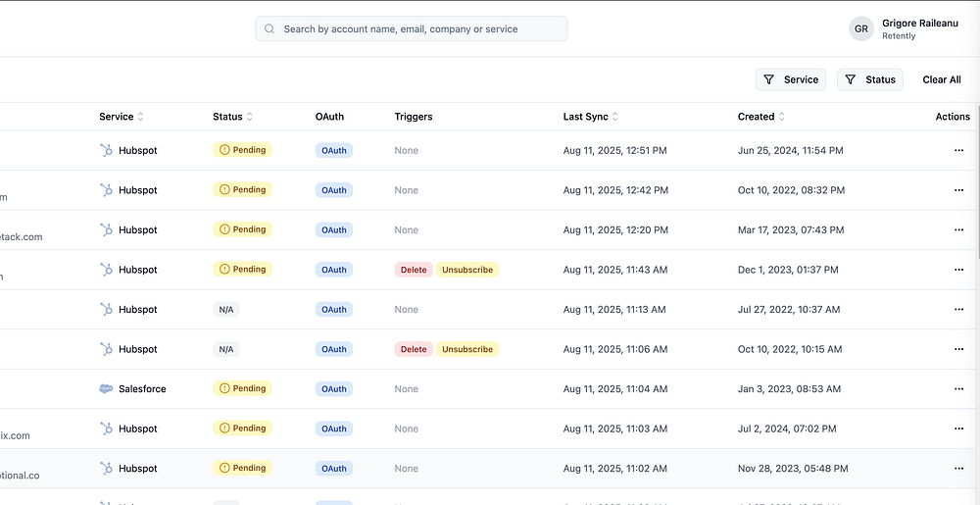Click Clear All filters button
980x505 pixels.
point(942,79)
